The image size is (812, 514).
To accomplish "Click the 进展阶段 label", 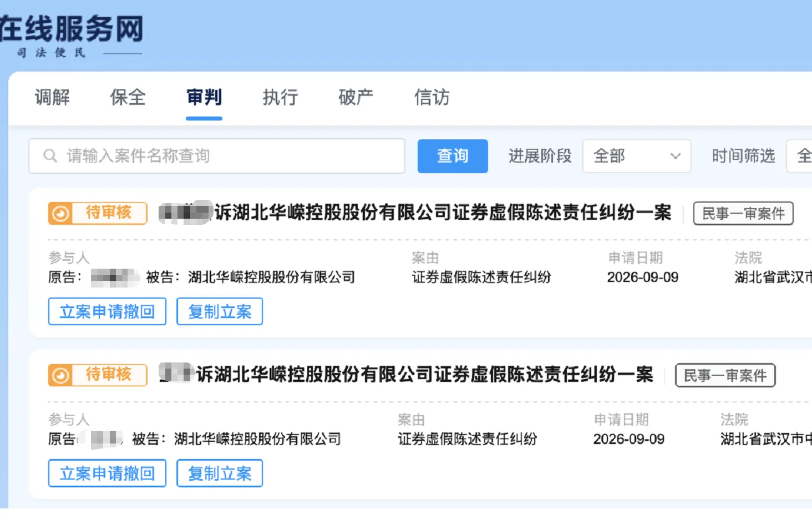I will click(x=540, y=156).
